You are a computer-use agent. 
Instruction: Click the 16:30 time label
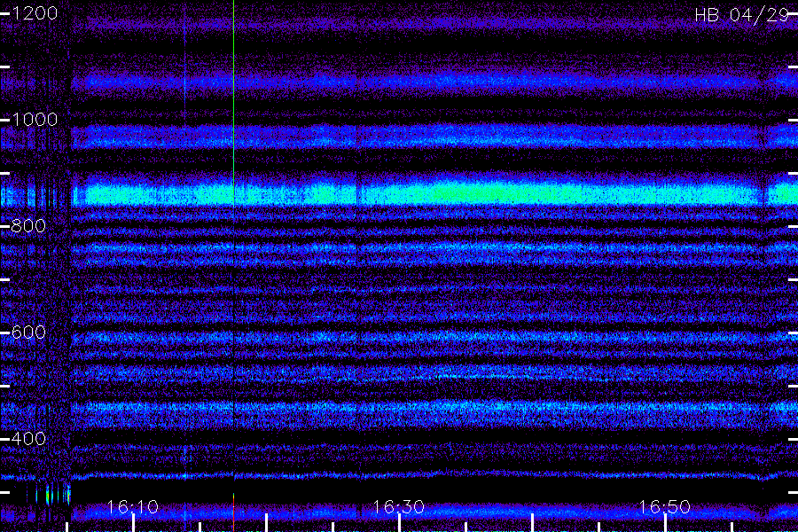[x=398, y=507]
